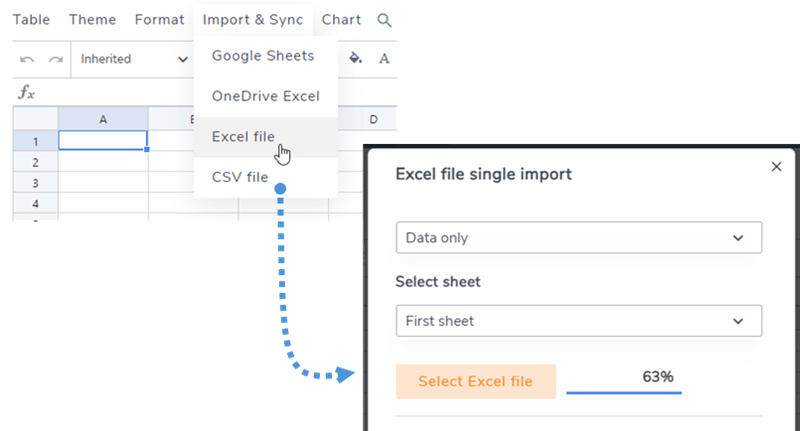The height and width of the screenshot is (431, 800).
Task: Open the Inherited font dropdown
Action: (x=134, y=59)
